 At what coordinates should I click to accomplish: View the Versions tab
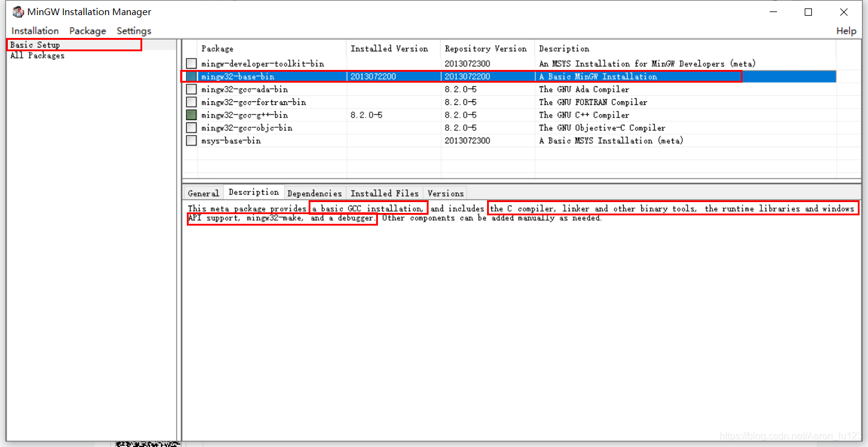445,193
